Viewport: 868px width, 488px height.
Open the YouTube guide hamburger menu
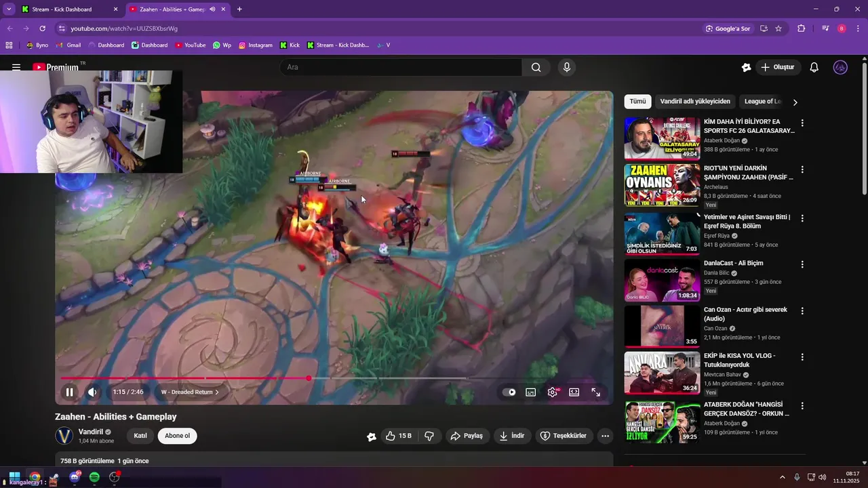click(16, 67)
